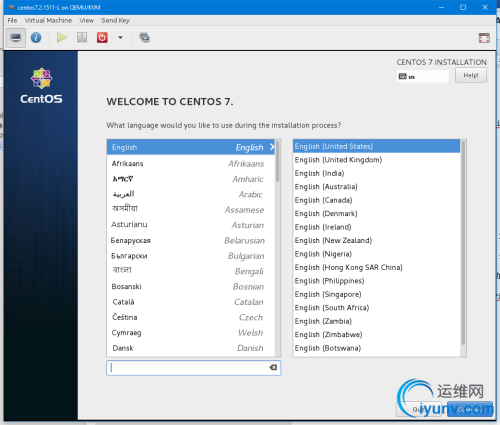Select Assamese language
This screenshot has height=425, width=500.
pos(191,210)
